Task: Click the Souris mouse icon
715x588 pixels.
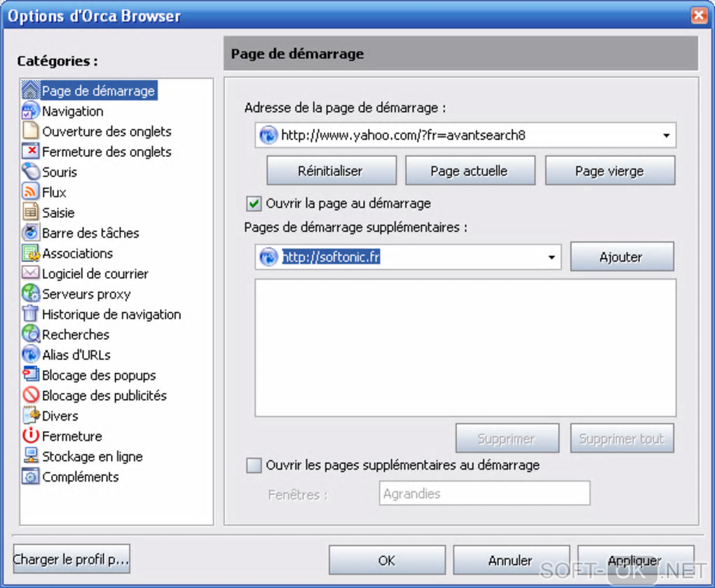Action: tap(30, 172)
